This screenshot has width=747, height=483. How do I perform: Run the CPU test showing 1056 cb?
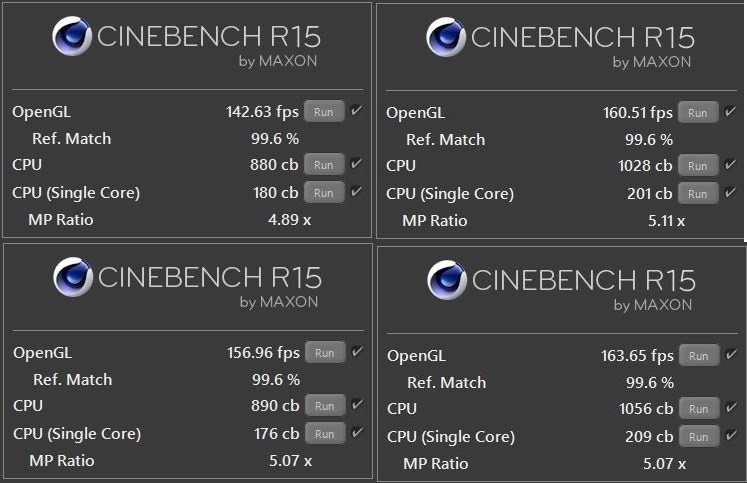(x=699, y=409)
